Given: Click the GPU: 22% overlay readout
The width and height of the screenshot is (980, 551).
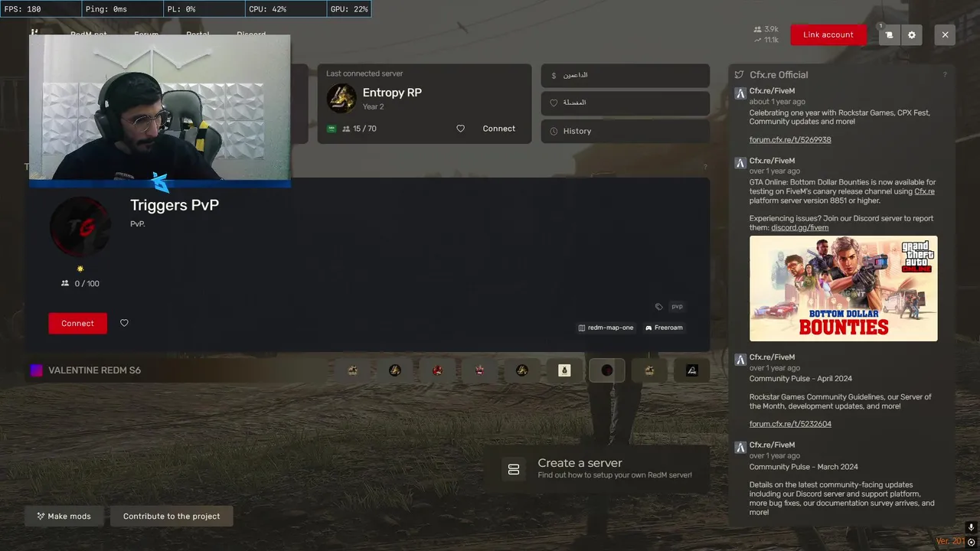Looking at the screenshot, I should [x=349, y=9].
